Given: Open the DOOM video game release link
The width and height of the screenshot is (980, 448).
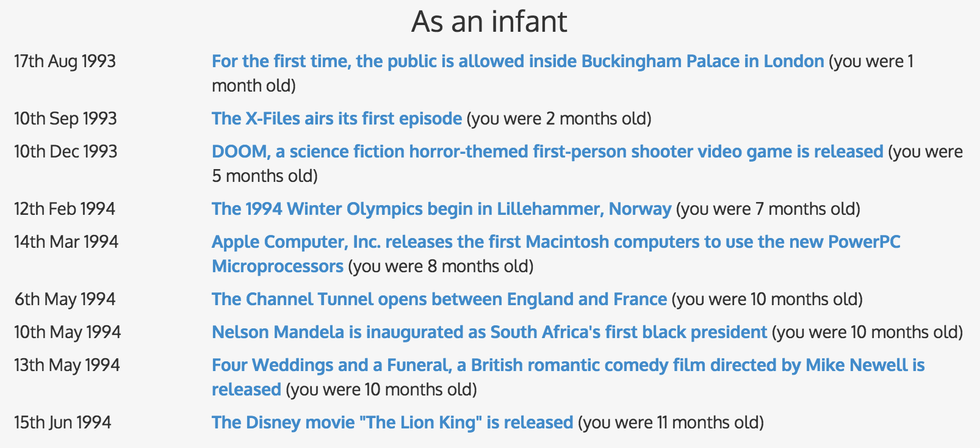Looking at the screenshot, I should (547, 152).
